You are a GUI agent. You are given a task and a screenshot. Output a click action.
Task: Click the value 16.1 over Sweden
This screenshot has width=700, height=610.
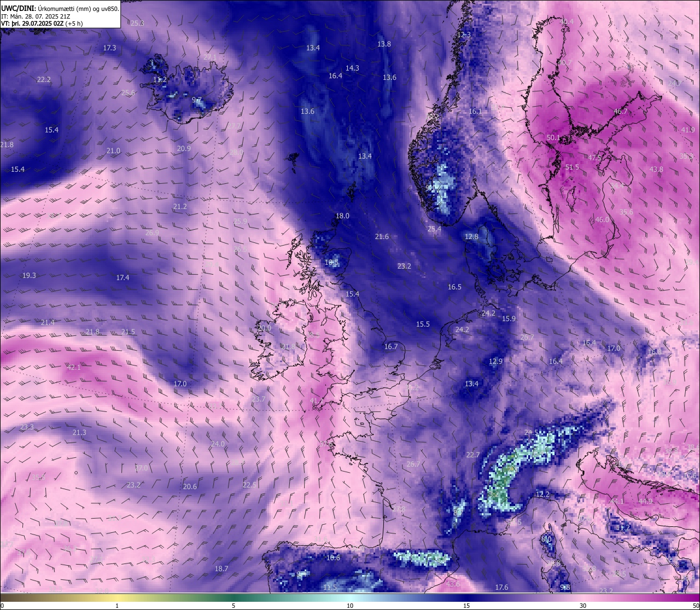tap(475, 112)
